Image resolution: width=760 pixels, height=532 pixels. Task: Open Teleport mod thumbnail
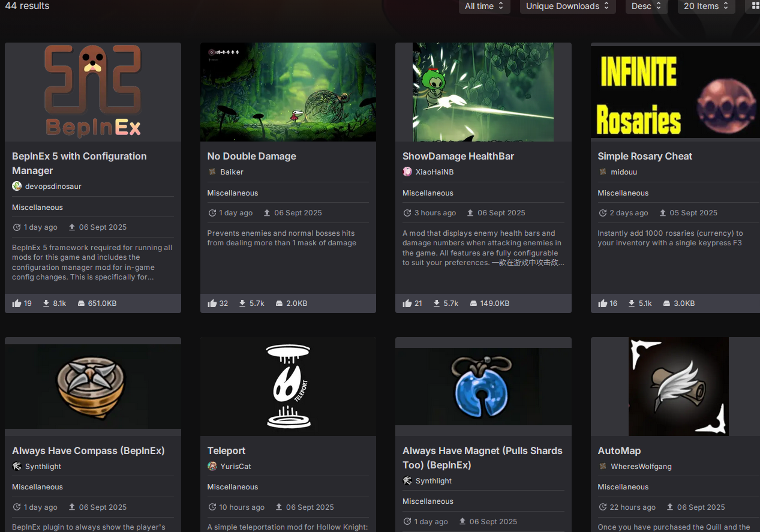pyautogui.click(x=288, y=386)
